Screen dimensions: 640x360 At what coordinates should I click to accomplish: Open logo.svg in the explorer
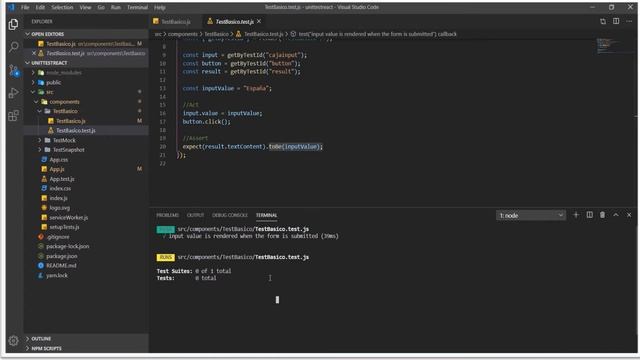click(x=86, y=208)
